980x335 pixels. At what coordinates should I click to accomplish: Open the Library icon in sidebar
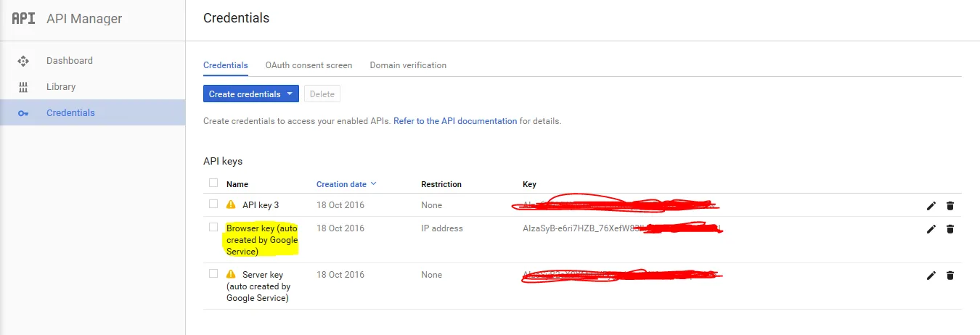coord(23,87)
